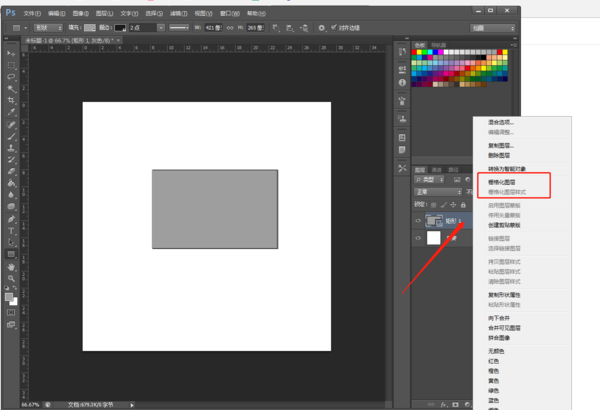
Task: Choose 转换为智能对象 in context menu
Action: pyautogui.click(x=507, y=169)
